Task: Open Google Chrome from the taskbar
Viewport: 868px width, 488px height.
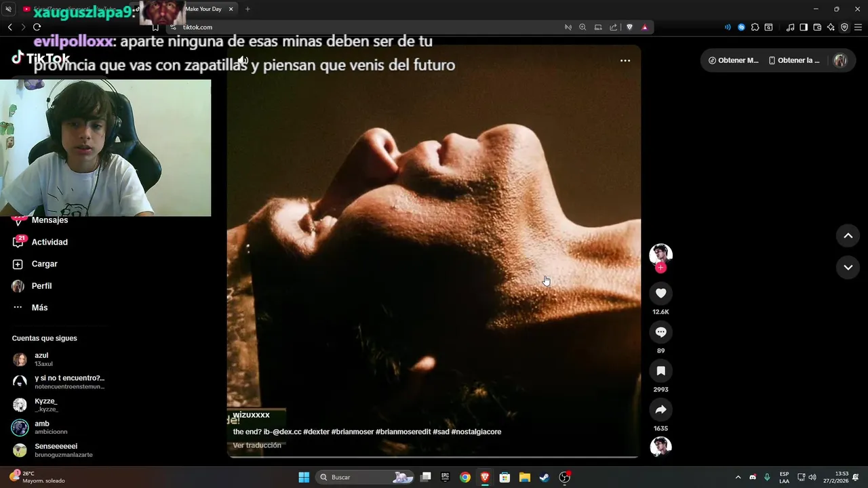Action: [x=465, y=477]
